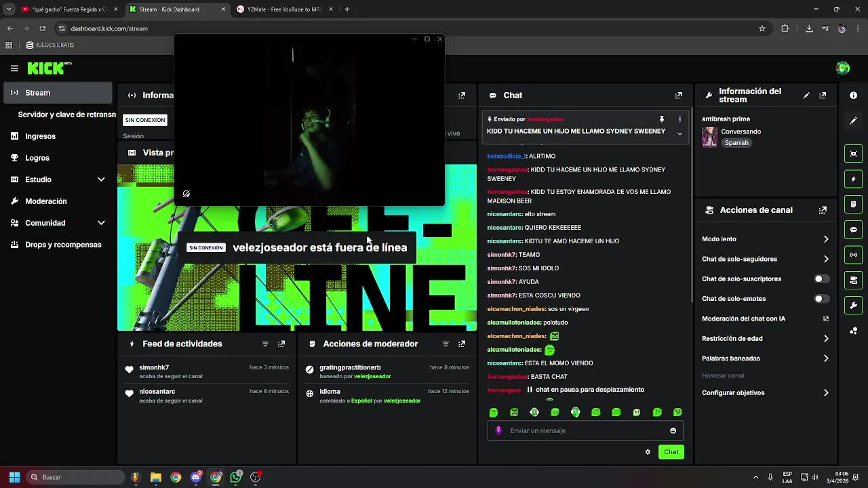Open Palabras baneadas settings
This screenshot has height=488, width=868.
click(764, 358)
